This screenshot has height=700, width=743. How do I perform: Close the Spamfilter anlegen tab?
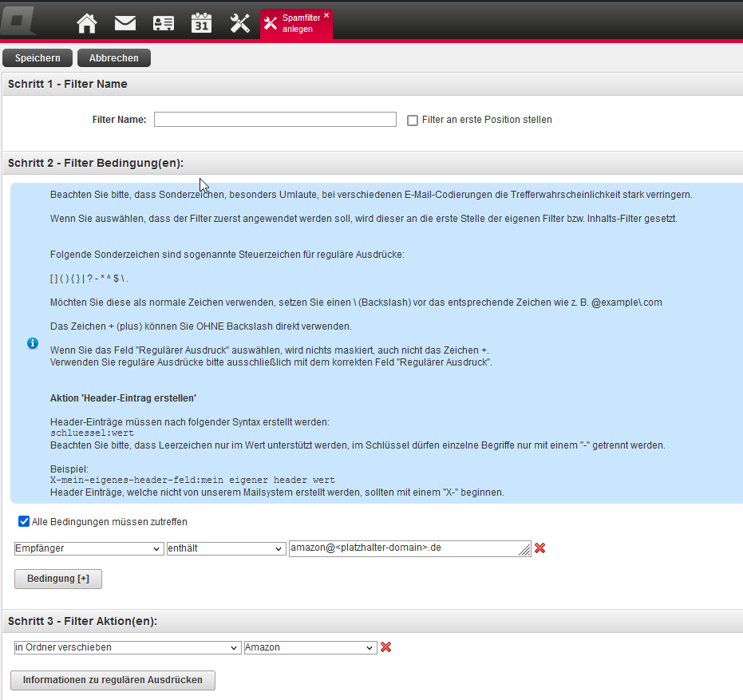[x=326, y=15]
